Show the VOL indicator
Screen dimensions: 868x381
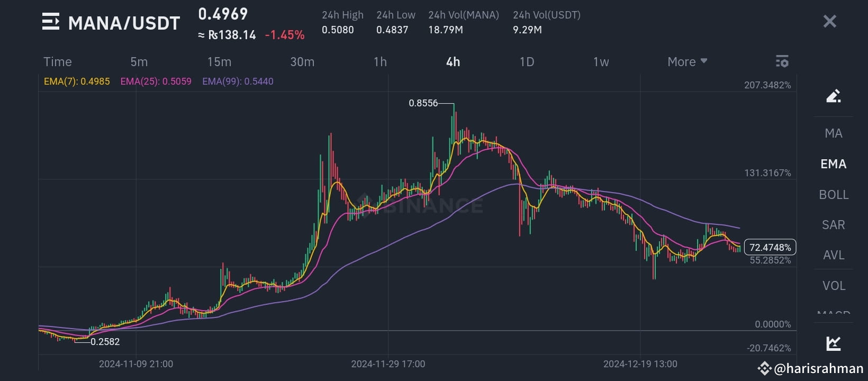833,285
